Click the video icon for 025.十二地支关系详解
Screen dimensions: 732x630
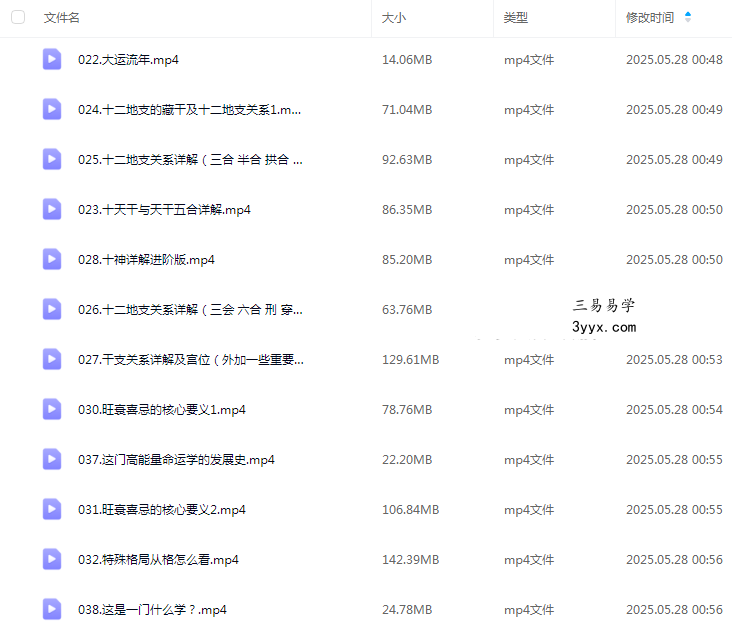coord(52,159)
